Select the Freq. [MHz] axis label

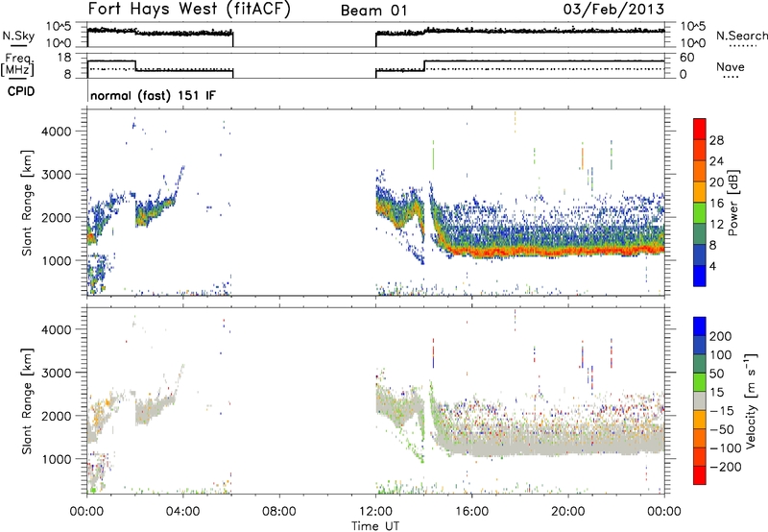(x=18, y=64)
